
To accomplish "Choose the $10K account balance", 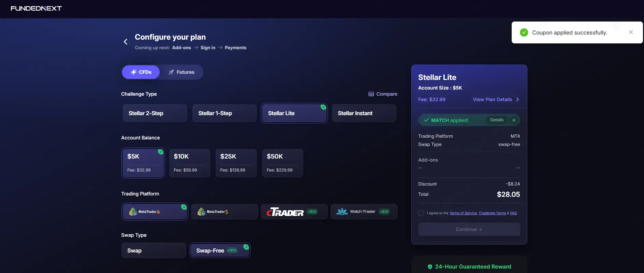I will click(x=190, y=163).
